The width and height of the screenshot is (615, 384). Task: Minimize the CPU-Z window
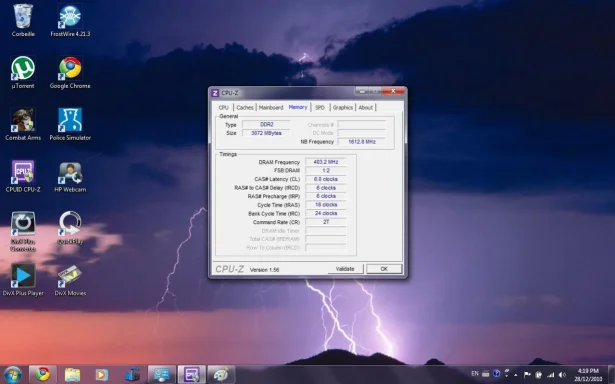coord(362,91)
